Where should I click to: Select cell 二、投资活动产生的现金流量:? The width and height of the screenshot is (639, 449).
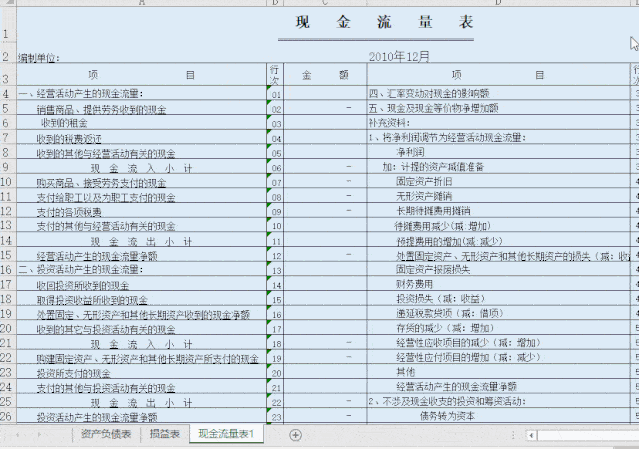pyautogui.click(x=141, y=270)
